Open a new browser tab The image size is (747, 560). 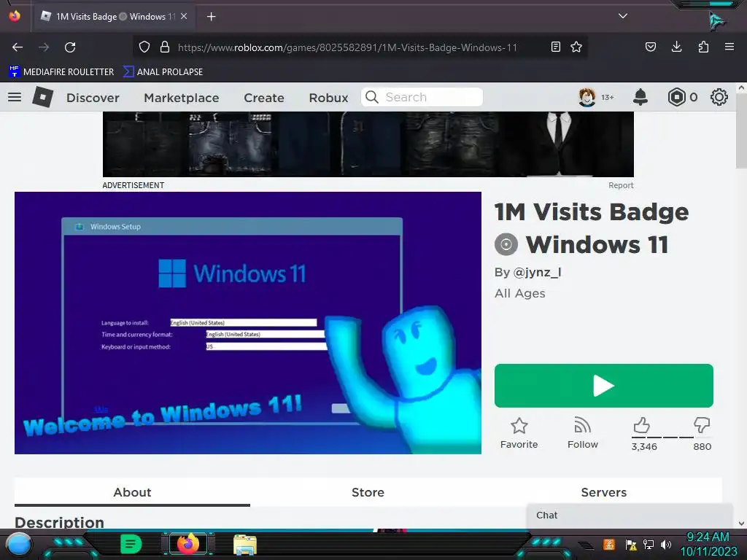[212, 17]
